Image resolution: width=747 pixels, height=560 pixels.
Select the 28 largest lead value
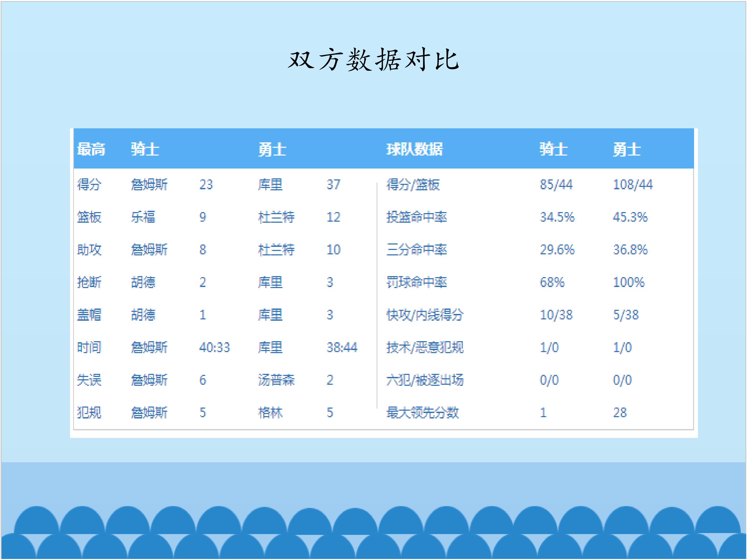tap(620, 412)
